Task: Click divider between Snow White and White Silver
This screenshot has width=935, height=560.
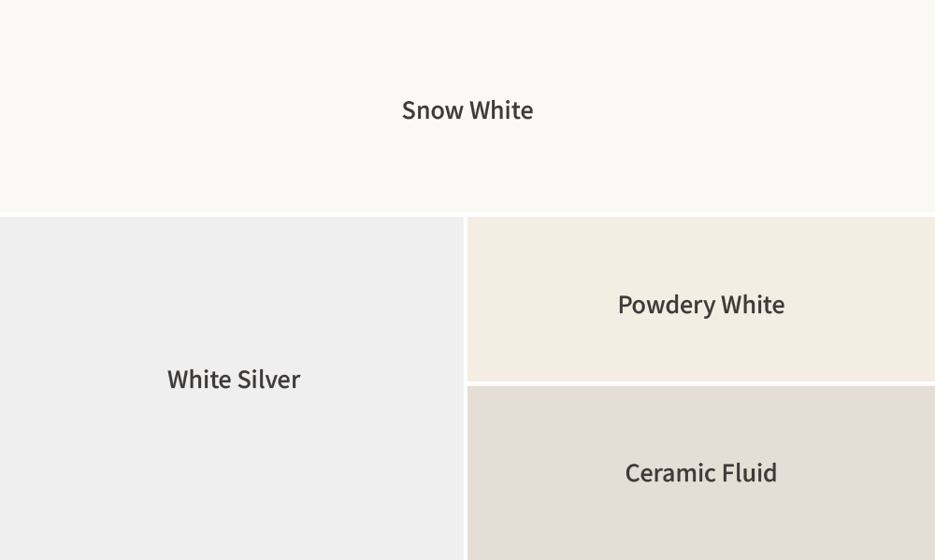Action: [x=232, y=215]
